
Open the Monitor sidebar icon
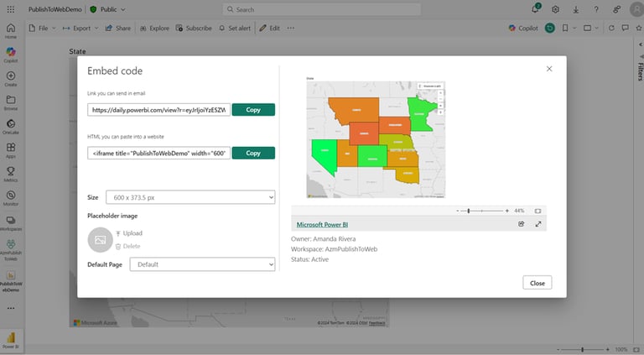point(11,196)
